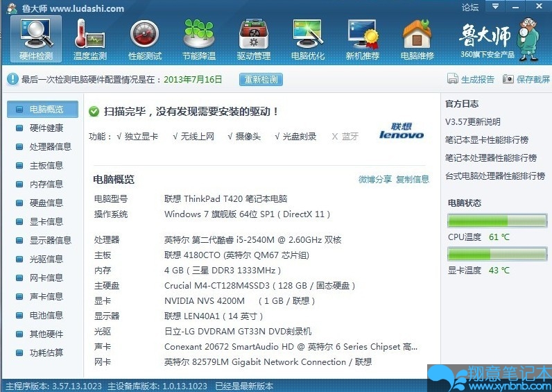Click the 主程序版本: 3.57.13.1023 status text
The width and height of the screenshot is (552, 392).
[x=54, y=386]
